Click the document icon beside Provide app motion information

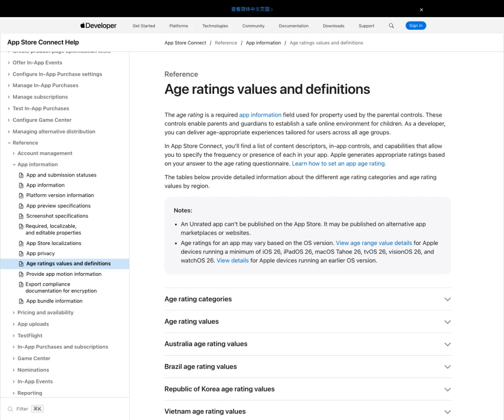[21, 274]
